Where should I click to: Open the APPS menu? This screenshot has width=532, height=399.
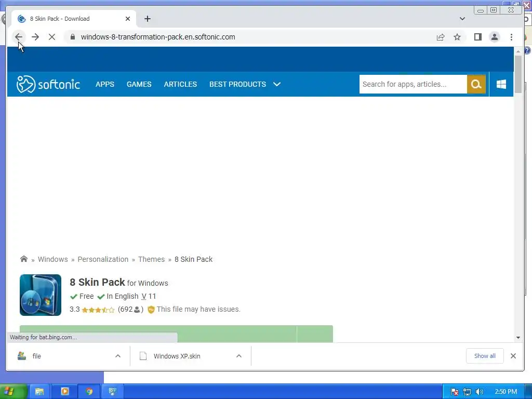(105, 84)
